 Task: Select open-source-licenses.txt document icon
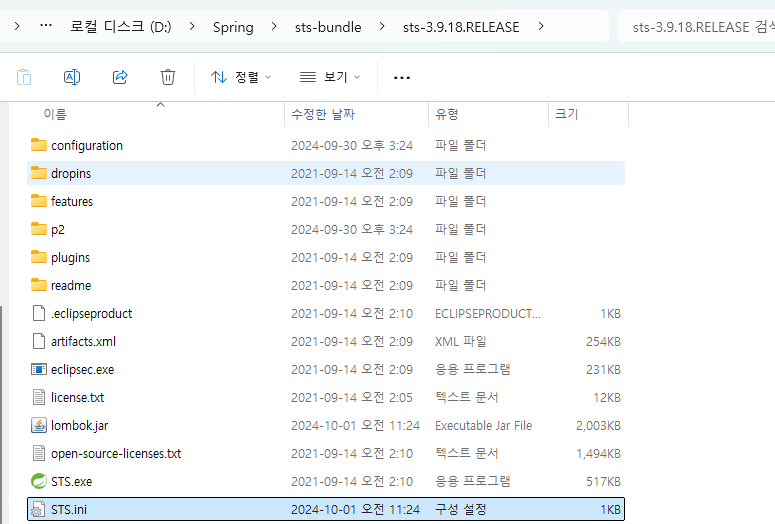pyautogui.click(x=39, y=453)
